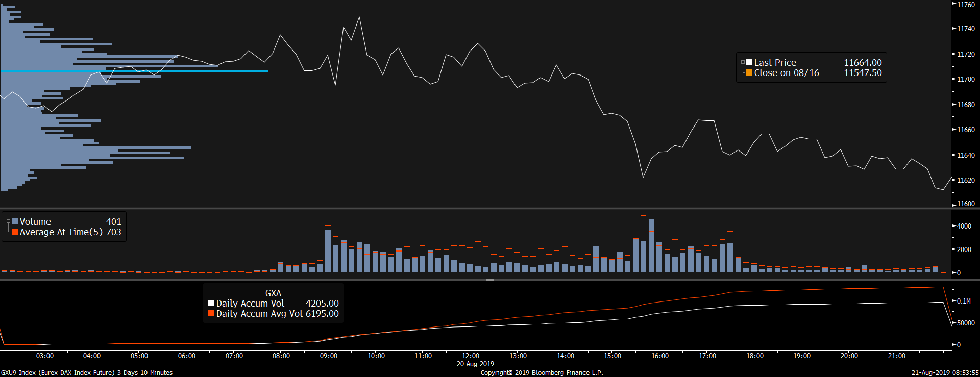Viewport: 980px width, 377px height.
Task: Grab the divider handle between price and volume panels
Action: point(489,209)
